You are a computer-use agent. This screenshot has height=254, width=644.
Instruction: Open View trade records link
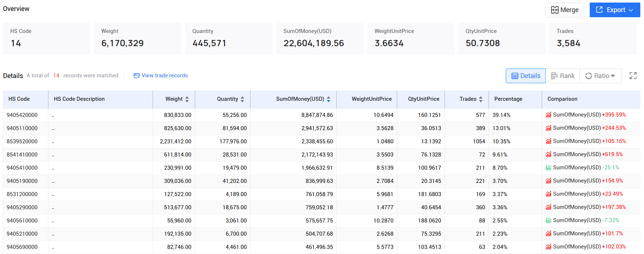coord(165,76)
